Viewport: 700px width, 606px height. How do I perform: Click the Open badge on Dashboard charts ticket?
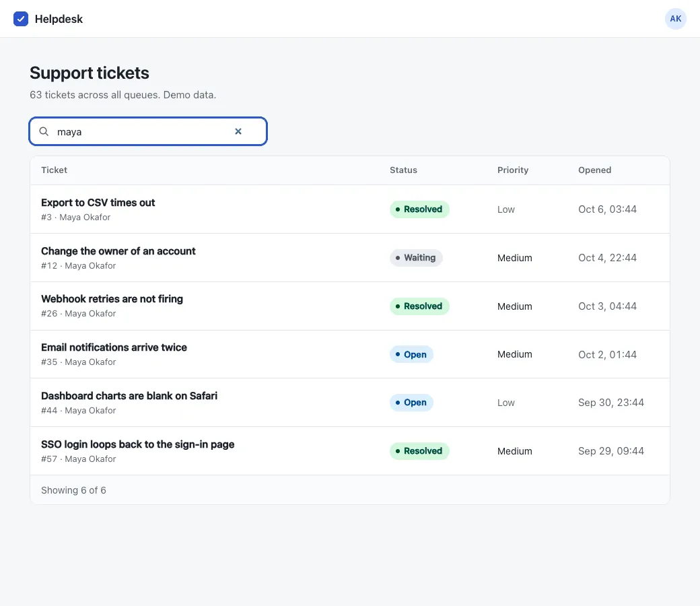point(411,403)
